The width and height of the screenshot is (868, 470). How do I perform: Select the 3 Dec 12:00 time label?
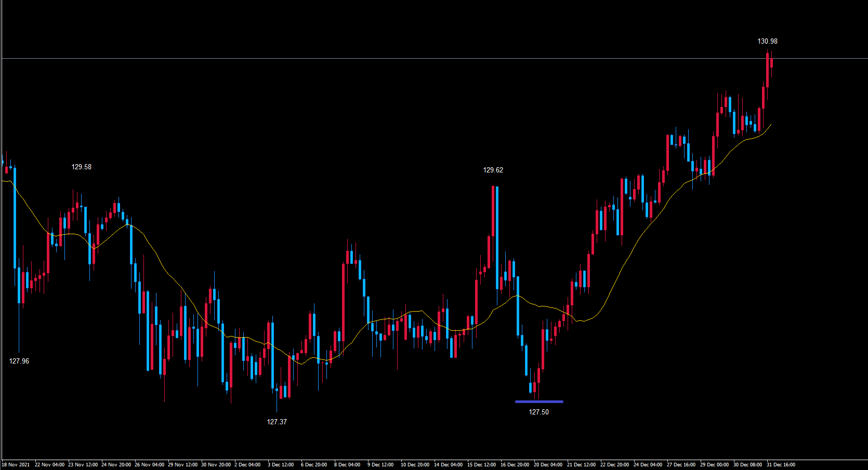pyautogui.click(x=281, y=464)
